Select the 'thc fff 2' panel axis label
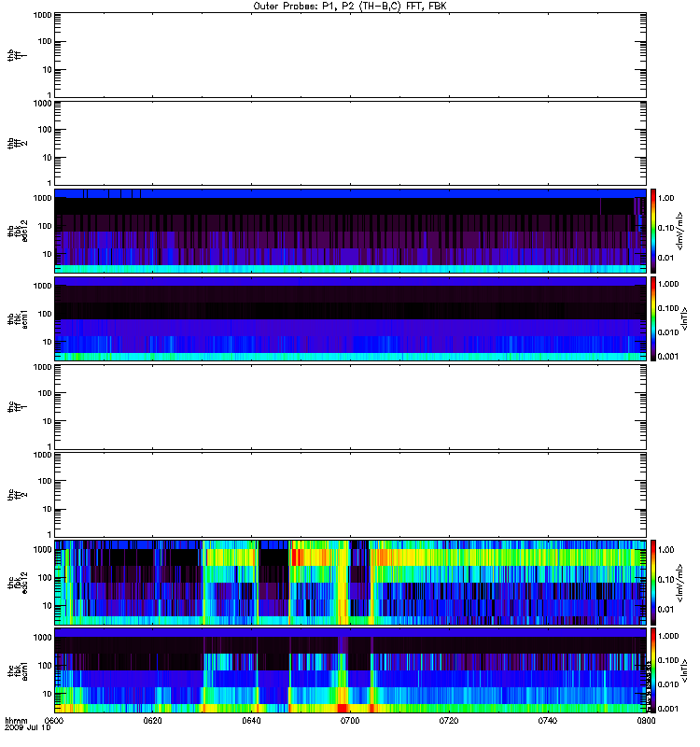Screen dimensions: 700x747 (17, 495)
